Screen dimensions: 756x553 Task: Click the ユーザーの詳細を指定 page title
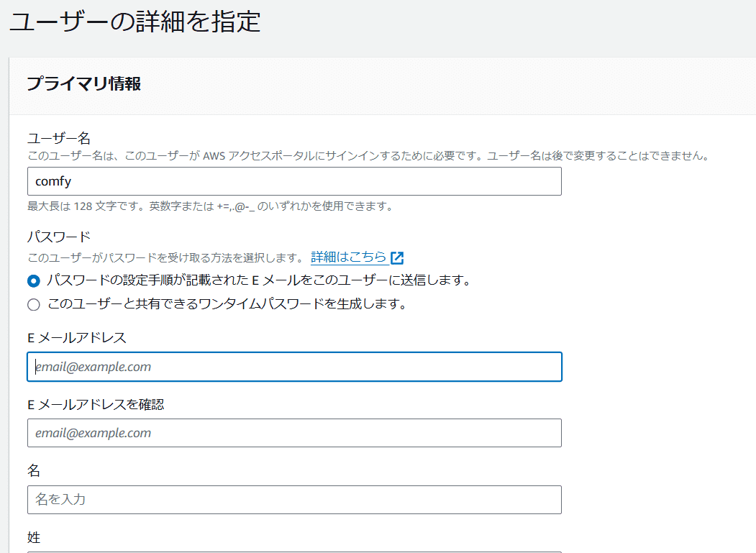pyautogui.click(x=135, y=22)
